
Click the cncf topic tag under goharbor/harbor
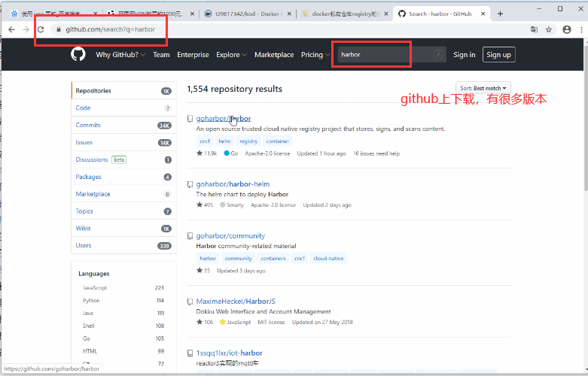[205, 141]
